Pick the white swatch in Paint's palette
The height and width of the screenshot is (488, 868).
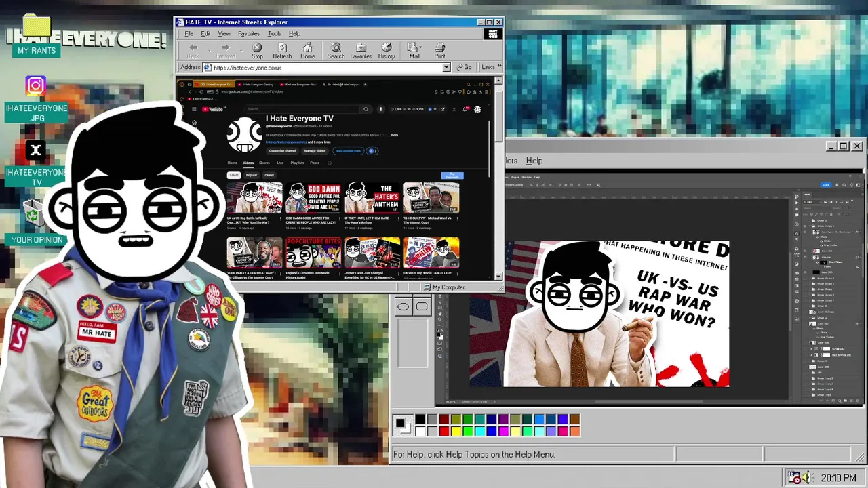pos(420,430)
